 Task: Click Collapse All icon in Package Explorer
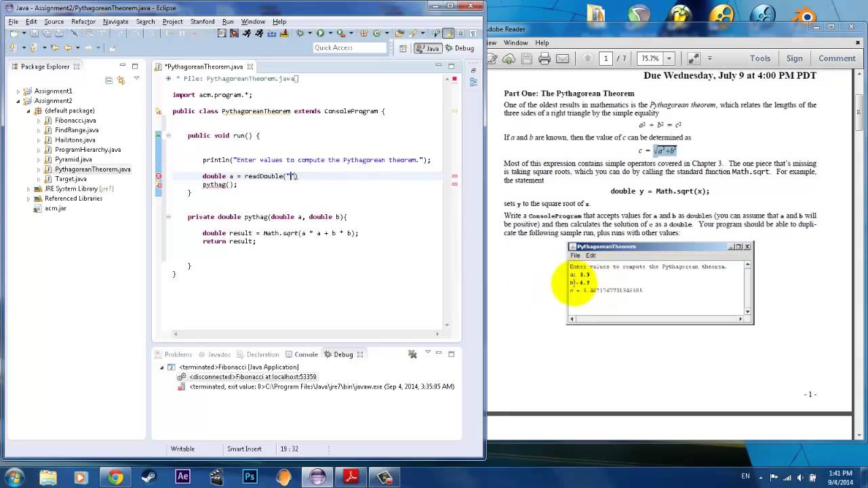[x=108, y=80]
